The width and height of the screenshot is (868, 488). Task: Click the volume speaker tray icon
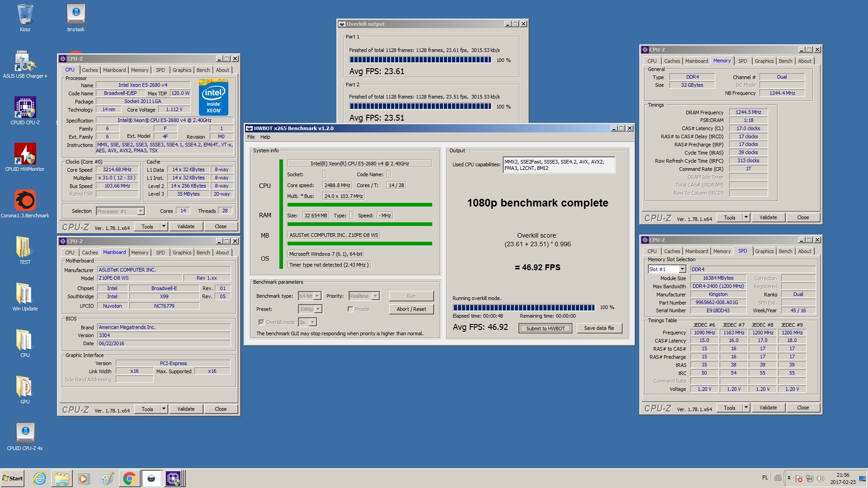click(821, 478)
